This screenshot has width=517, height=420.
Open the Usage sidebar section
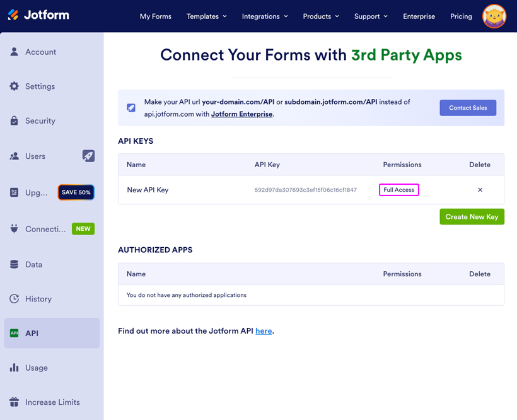tap(52, 368)
